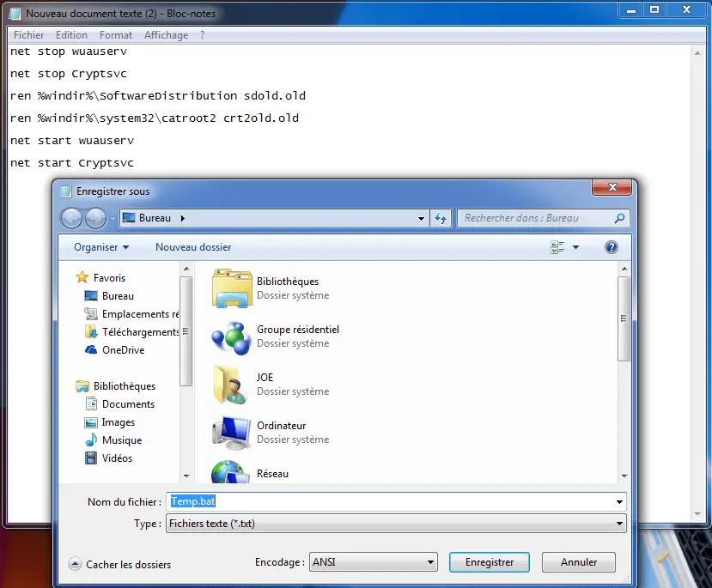Click the Vidéos film icon
Screen dimensions: 712x588
[91, 458]
